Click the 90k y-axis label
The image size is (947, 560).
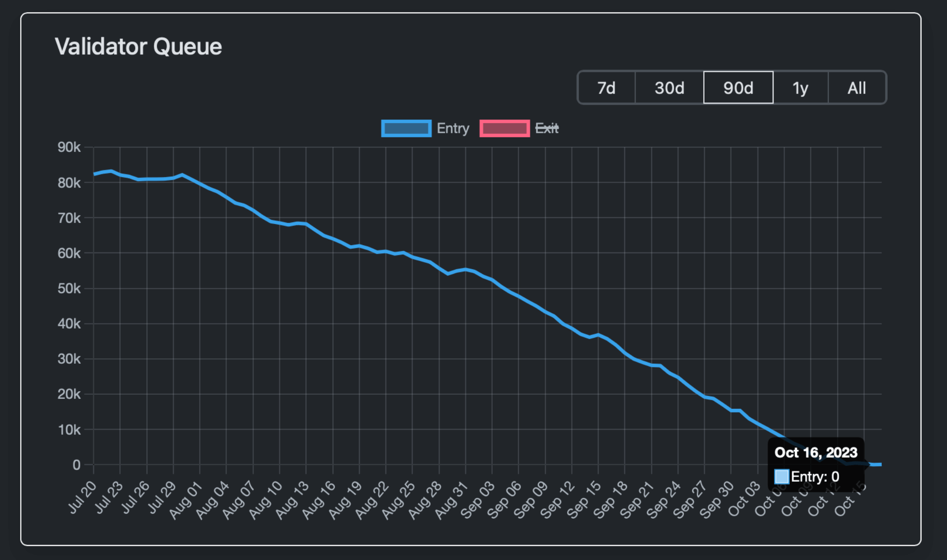point(69,147)
